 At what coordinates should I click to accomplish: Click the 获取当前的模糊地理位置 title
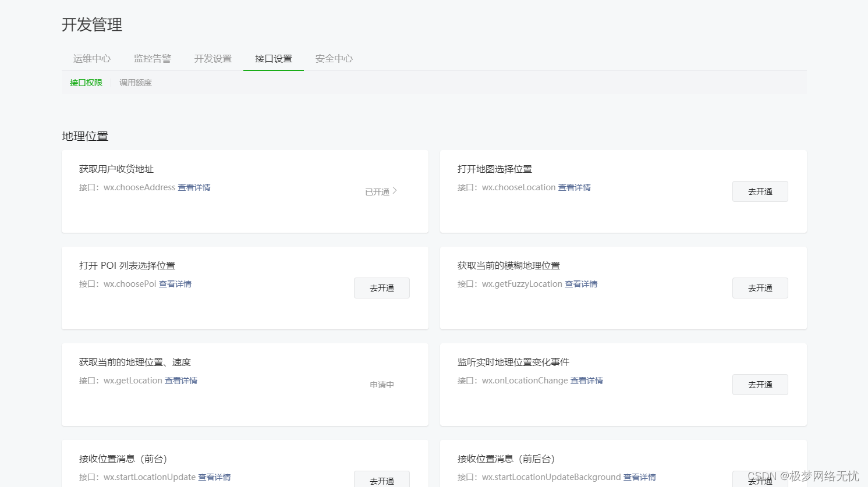pyautogui.click(x=509, y=266)
